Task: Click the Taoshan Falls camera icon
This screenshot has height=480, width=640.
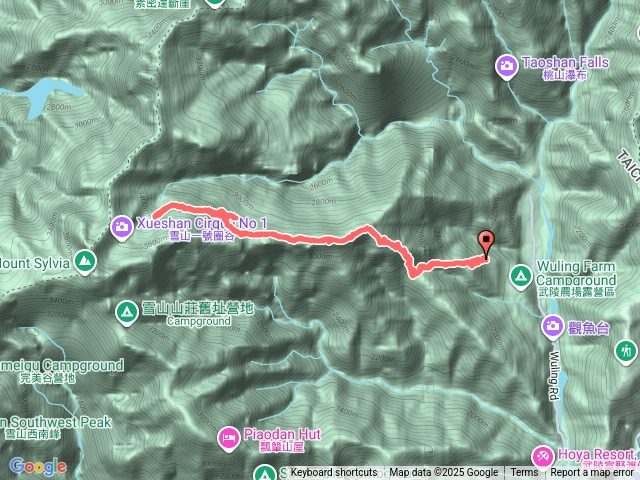Action: click(x=507, y=66)
